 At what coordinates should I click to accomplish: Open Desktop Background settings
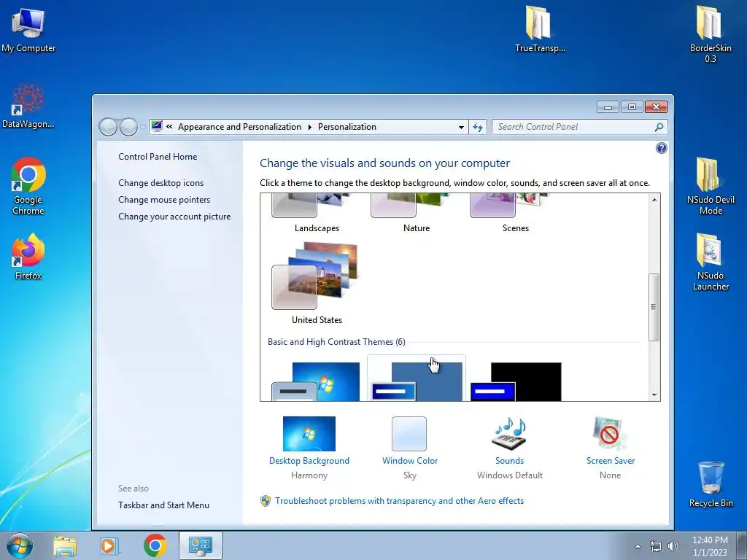click(309, 448)
